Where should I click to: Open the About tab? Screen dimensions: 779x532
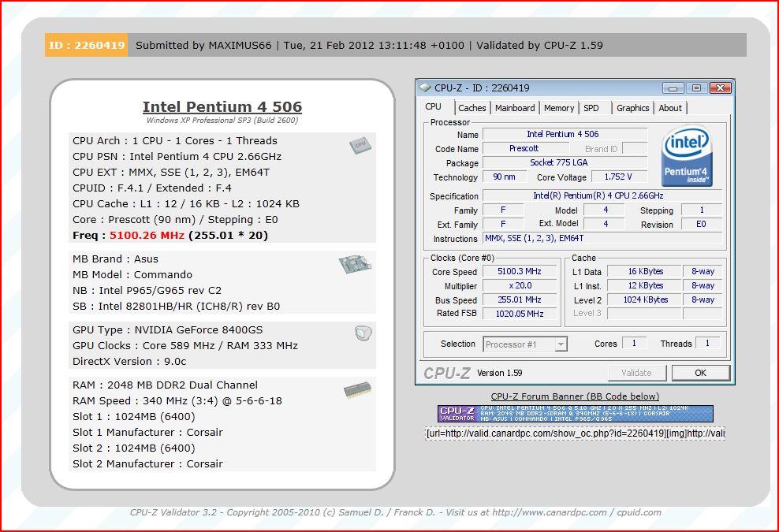[x=670, y=108]
